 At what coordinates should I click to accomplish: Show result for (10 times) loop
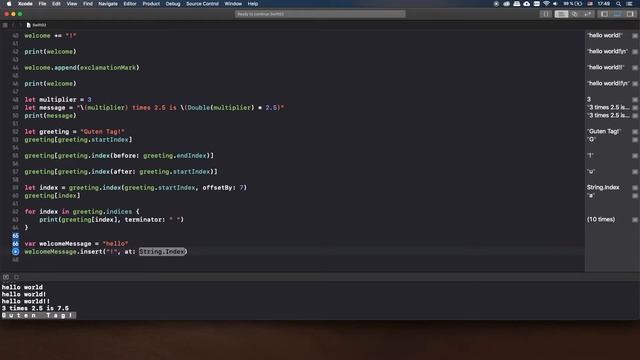coord(635,220)
